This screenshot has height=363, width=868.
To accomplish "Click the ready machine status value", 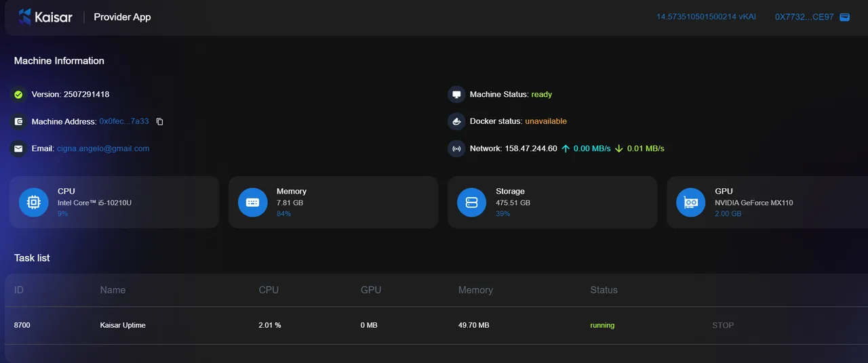I will click(542, 95).
